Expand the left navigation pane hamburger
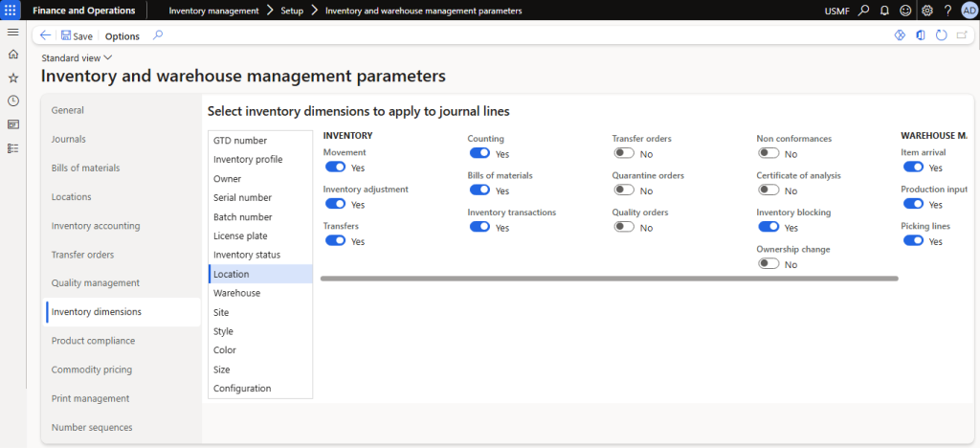980x448 pixels. (x=12, y=32)
